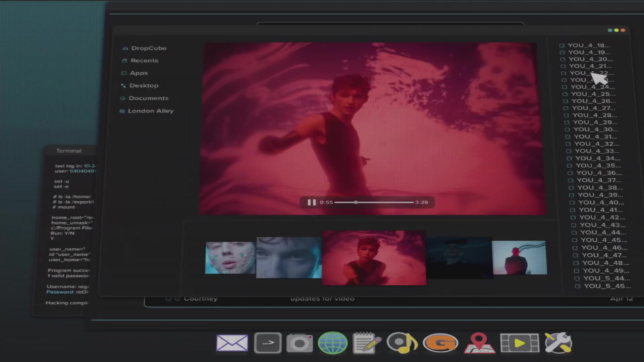The height and width of the screenshot is (362, 644).
Task: Click the DropCube sidebar icon
Action: coord(125,48)
